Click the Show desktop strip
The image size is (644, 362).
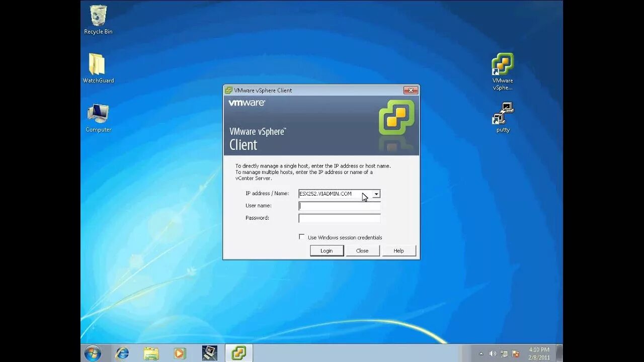[559, 353]
